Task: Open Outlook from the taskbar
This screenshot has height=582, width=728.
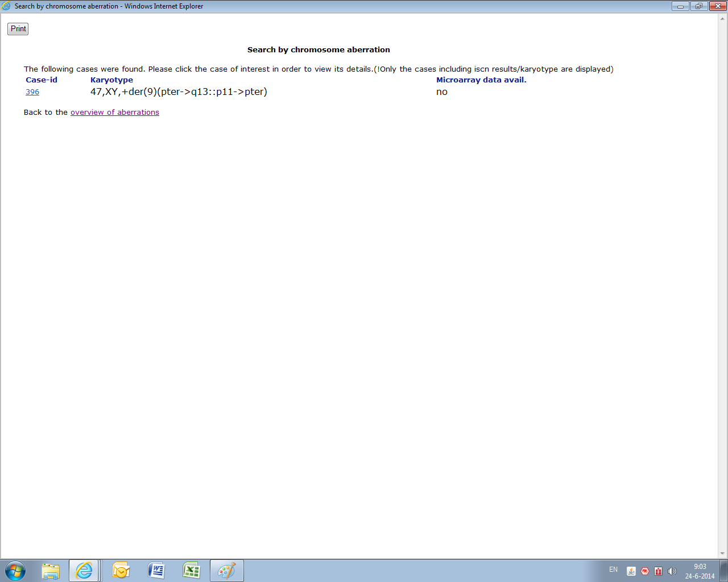Action: tap(121, 571)
